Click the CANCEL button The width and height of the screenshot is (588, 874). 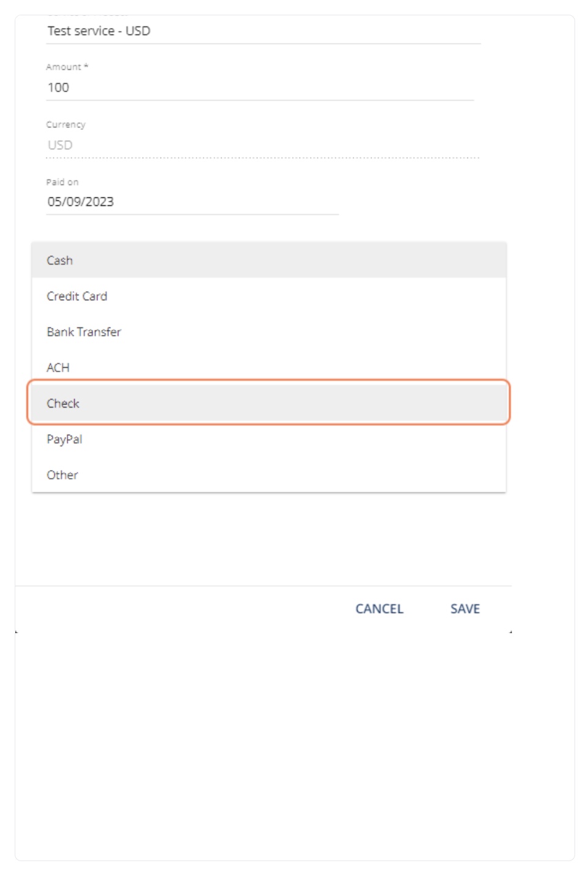click(x=379, y=609)
